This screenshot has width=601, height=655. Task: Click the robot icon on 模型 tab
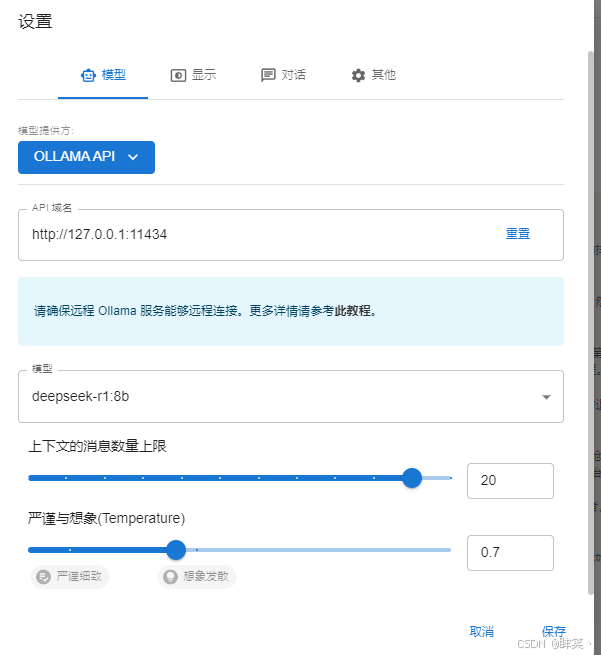[x=88, y=76]
